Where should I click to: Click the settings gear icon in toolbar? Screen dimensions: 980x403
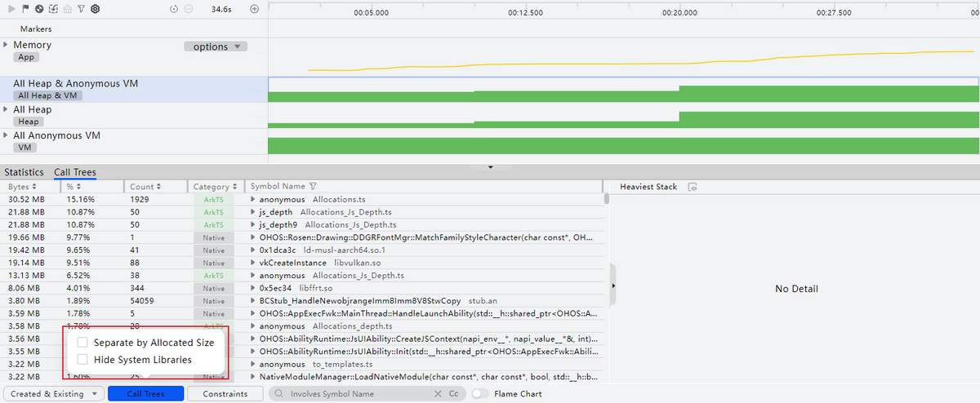click(95, 9)
